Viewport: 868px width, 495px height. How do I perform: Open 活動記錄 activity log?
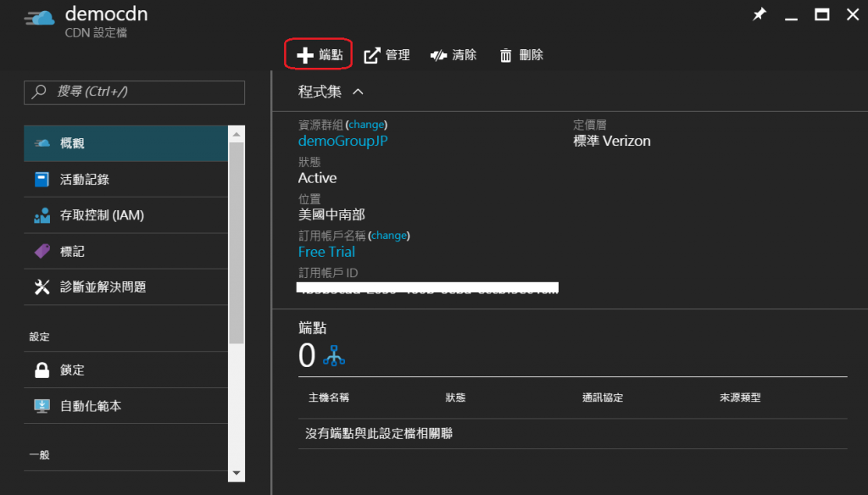125,180
